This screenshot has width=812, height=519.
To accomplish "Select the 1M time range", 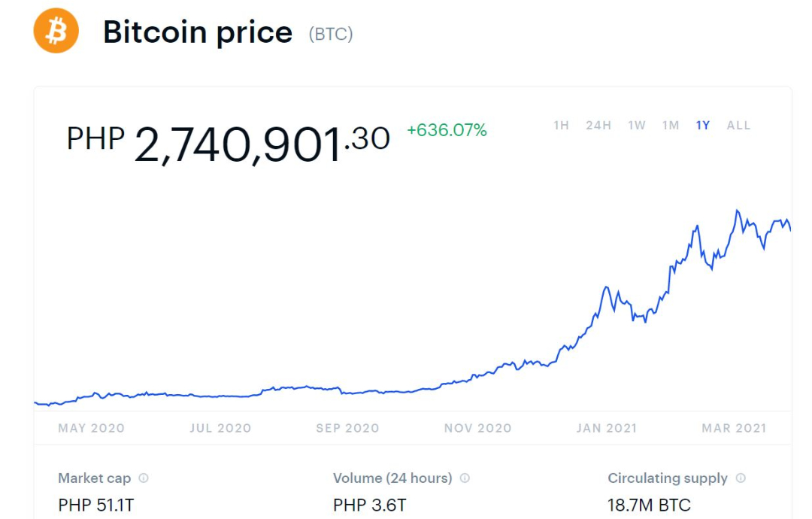I will [x=671, y=126].
